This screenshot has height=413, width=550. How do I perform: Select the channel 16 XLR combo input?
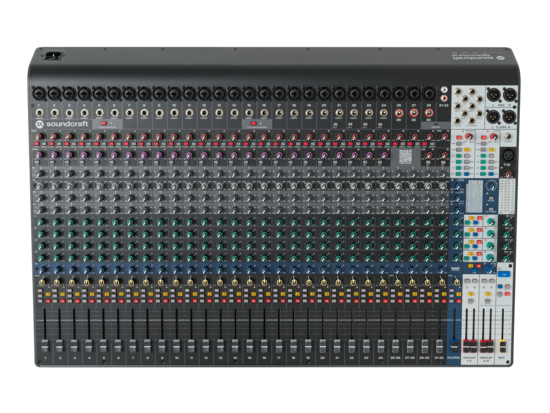pyautogui.click(x=264, y=94)
